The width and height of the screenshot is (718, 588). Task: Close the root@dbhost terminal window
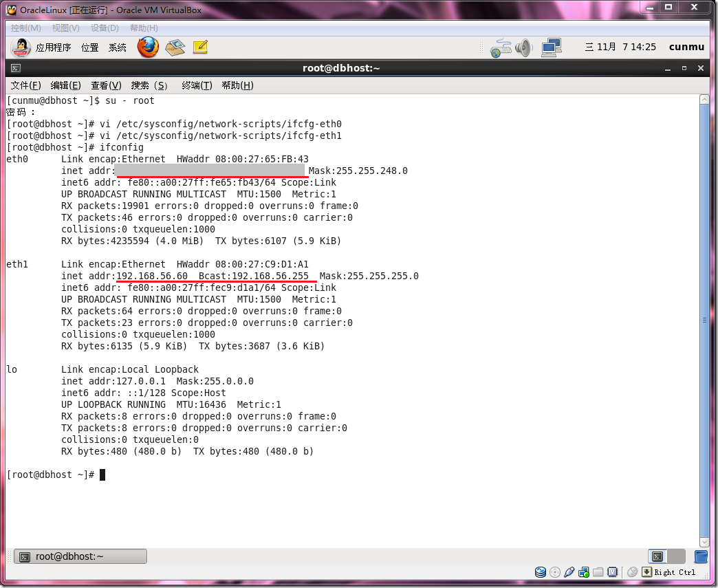pos(701,68)
